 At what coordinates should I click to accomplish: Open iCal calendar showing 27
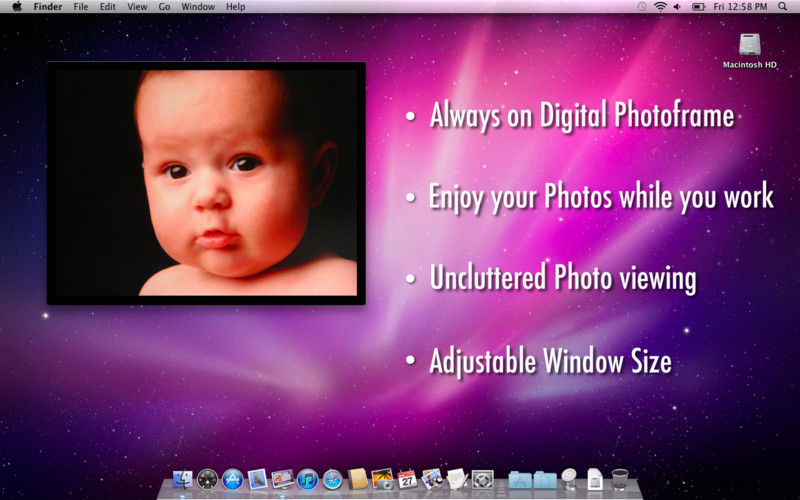coord(407,480)
